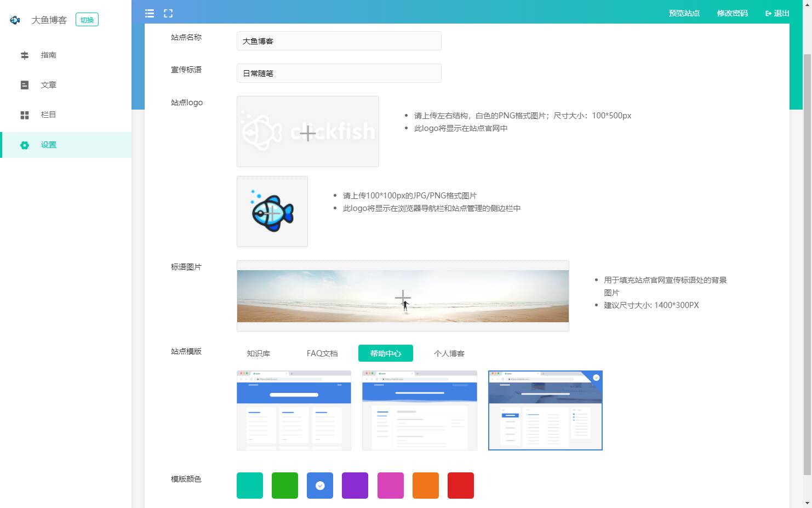Click 修改密码 to change password
Screen dimensions: 812x508
point(732,13)
